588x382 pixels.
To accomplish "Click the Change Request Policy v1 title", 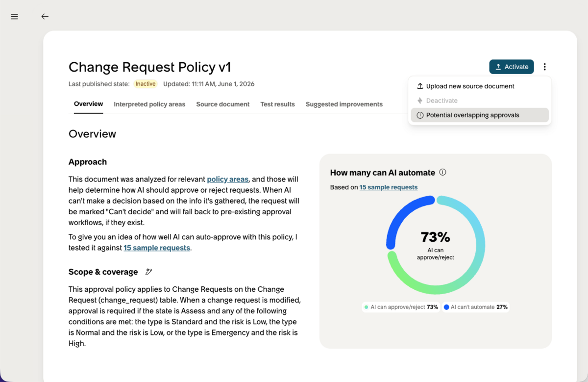I will [x=149, y=67].
